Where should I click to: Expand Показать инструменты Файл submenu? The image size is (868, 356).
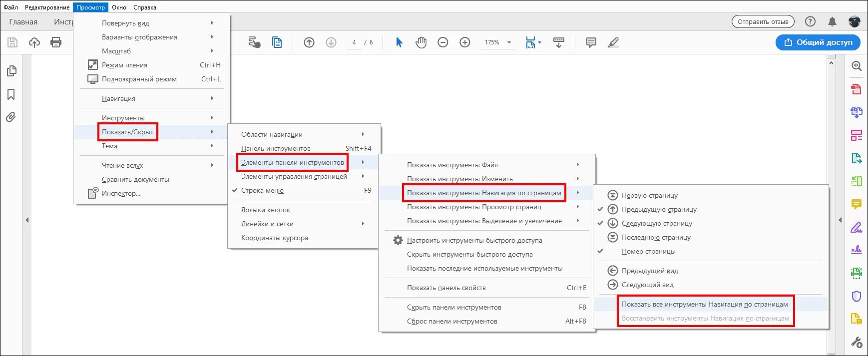point(487,165)
